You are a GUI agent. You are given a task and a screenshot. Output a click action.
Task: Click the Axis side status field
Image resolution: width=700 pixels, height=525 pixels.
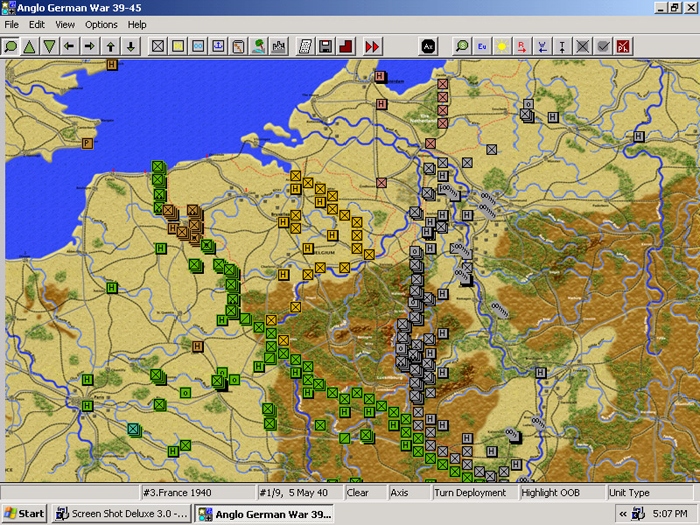point(408,493)
